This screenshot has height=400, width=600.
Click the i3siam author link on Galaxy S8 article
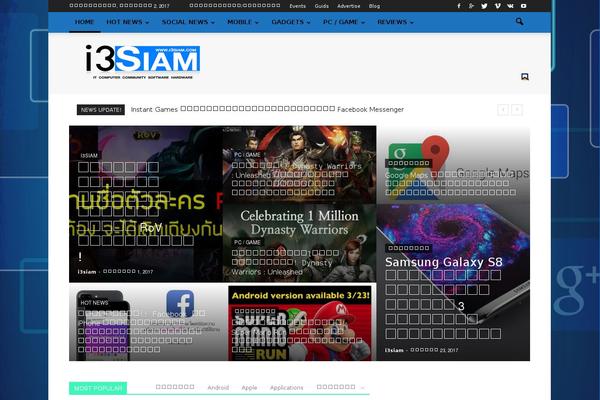[394, 350]
